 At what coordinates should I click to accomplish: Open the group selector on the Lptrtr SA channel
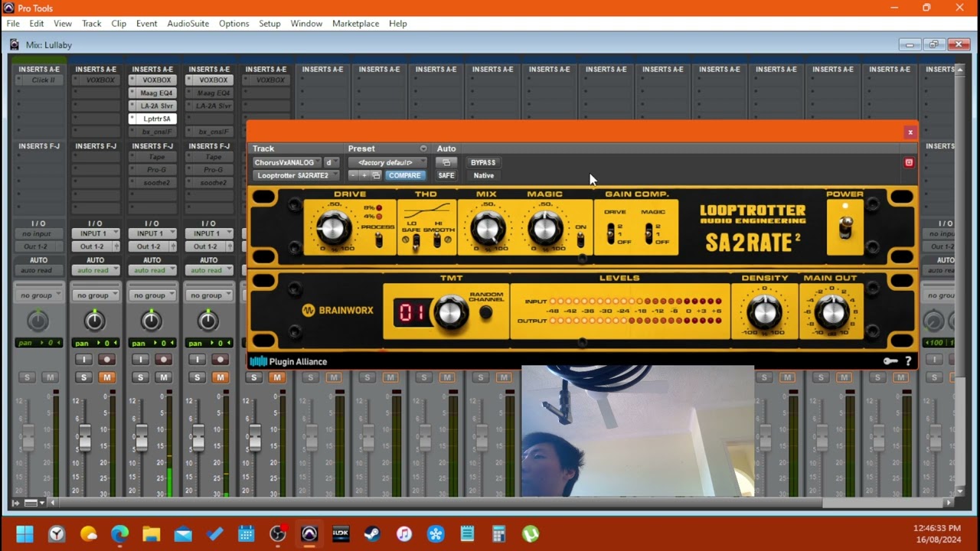coord(152,295)
